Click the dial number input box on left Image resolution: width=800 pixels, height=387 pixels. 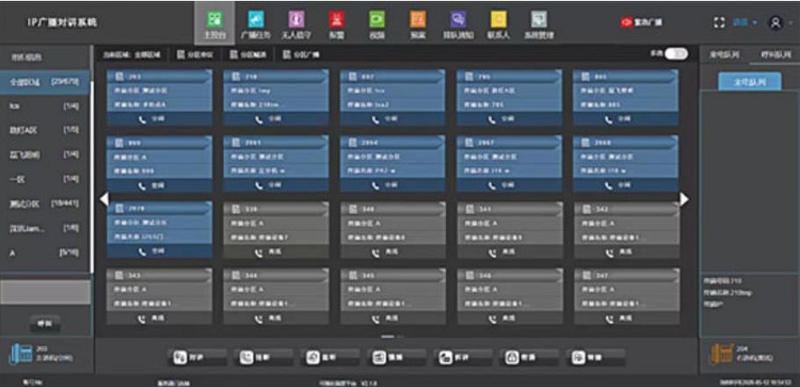point(45,292)
